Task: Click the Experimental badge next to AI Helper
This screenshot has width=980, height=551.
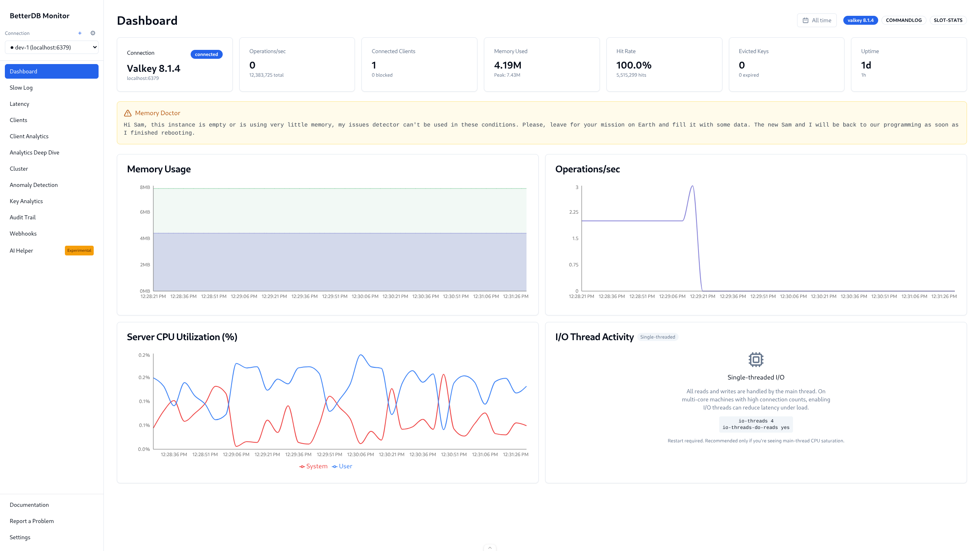Action: (x=79, y=250)
